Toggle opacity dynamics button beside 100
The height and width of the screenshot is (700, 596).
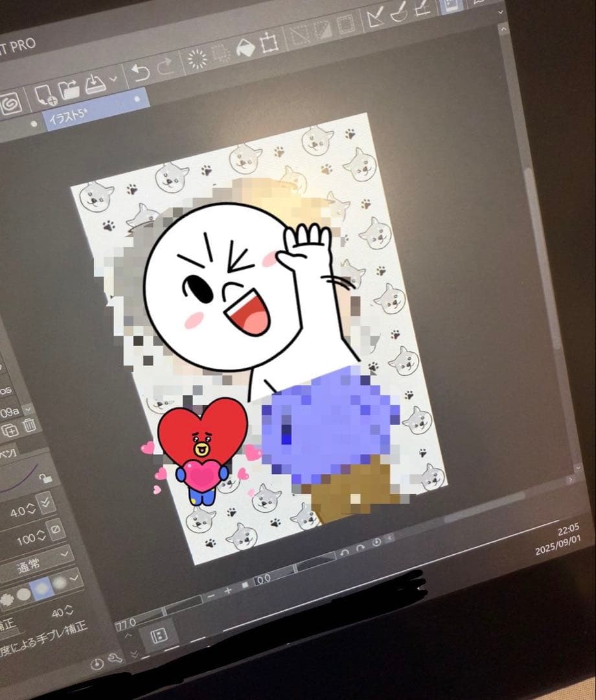[56, 530]
